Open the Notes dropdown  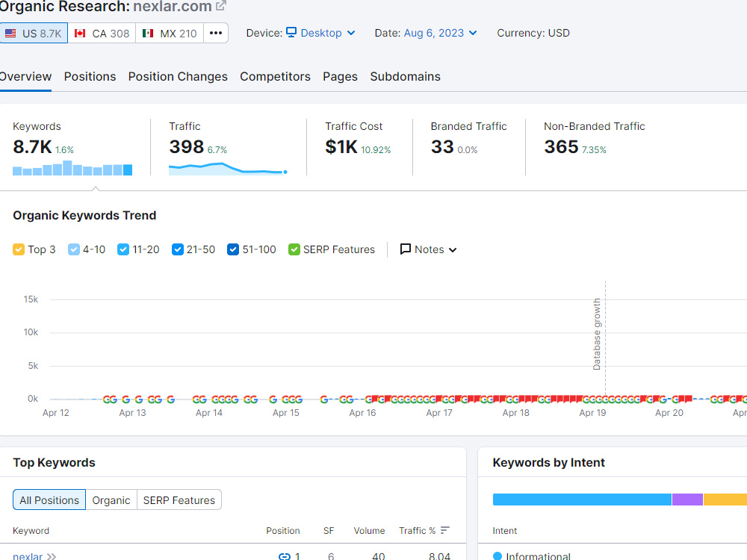point(428,249)
